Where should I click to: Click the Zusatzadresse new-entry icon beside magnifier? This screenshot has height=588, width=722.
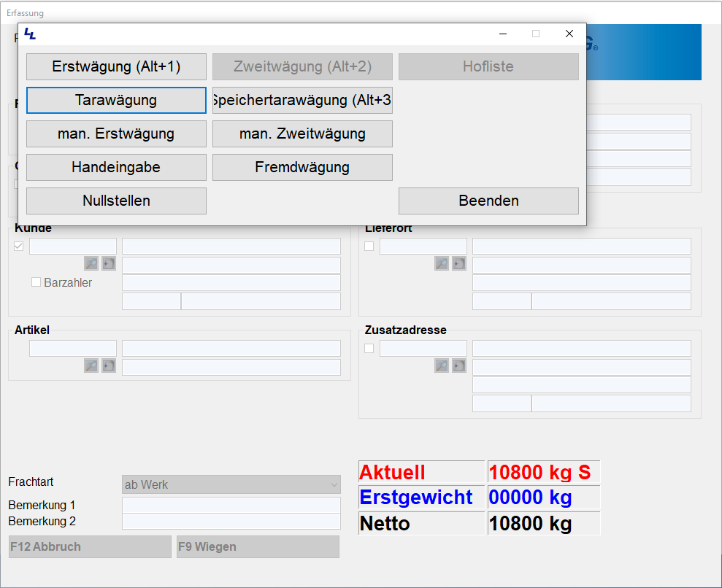click(x=459, y=365)
